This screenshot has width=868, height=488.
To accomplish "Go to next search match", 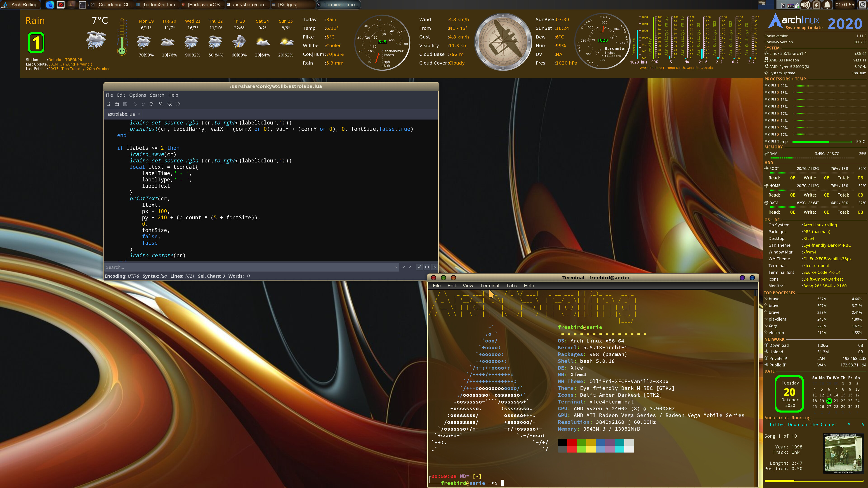I will (403, 267).
